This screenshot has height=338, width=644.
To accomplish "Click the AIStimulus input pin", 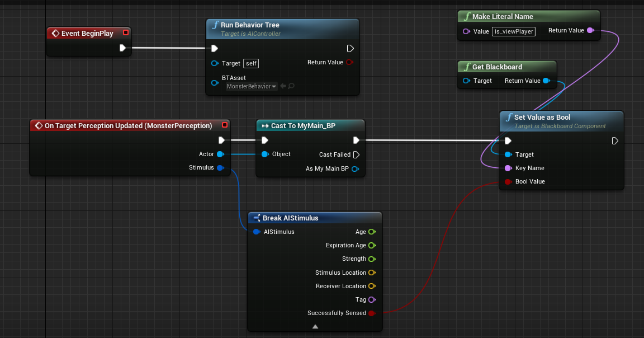I will pos(257,232).
